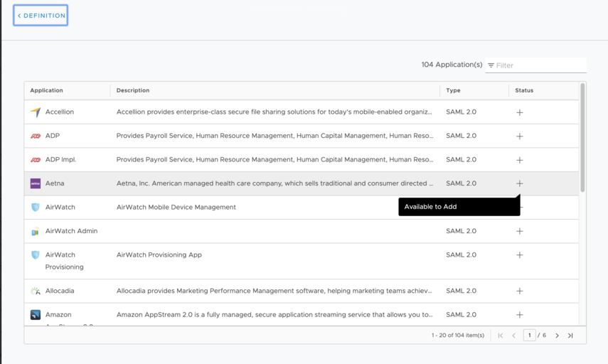Click the Accellion application logo
The height and width of the screenshot is (364, 608).
[x=36, y=112]
